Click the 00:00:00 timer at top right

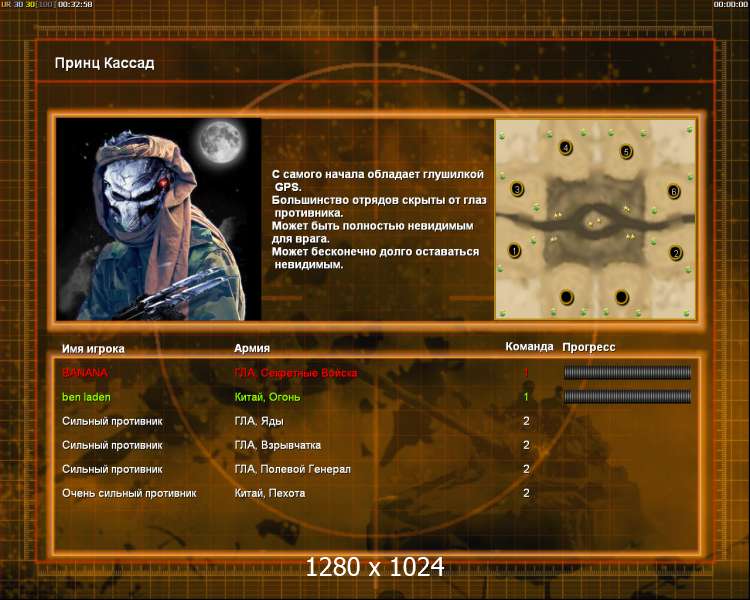[x=730, y=4]
